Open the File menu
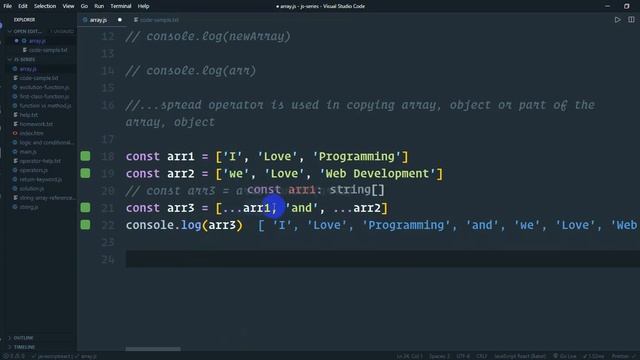 pos(7,6)
